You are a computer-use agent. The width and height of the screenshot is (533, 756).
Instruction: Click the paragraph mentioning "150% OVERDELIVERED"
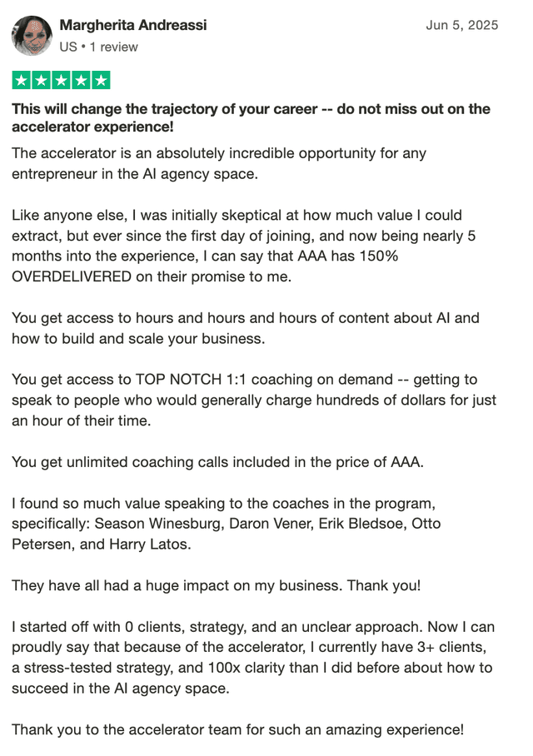coord(242,246)
